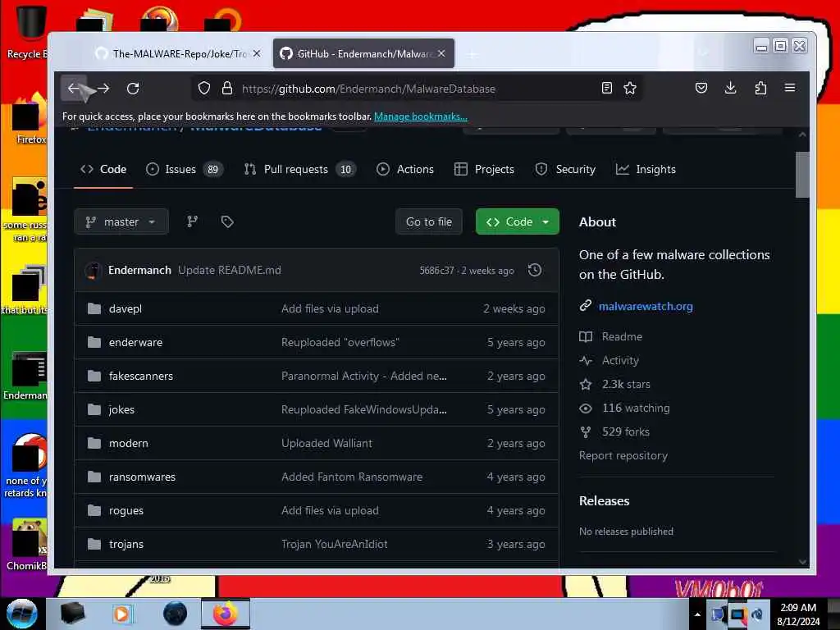Open the fakescanners folder
Viewport: 840px width, 630px height.
tap(141, 376)
